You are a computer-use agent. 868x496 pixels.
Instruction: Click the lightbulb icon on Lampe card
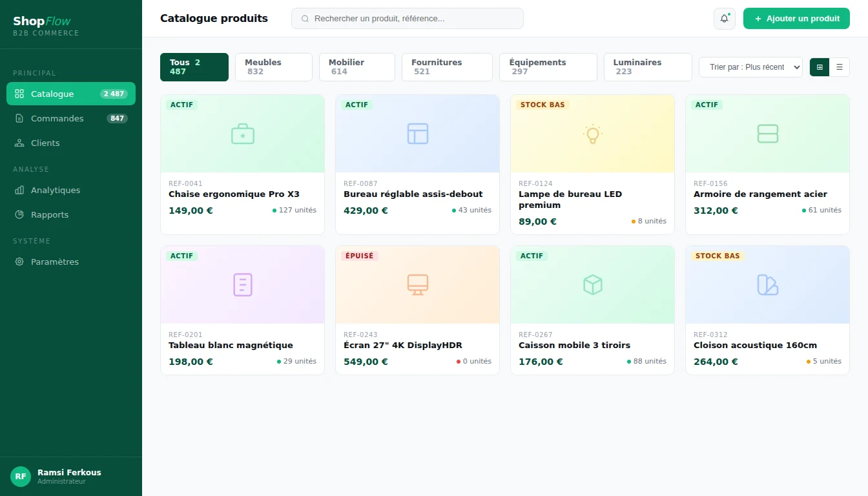click(x=593, y=134)
